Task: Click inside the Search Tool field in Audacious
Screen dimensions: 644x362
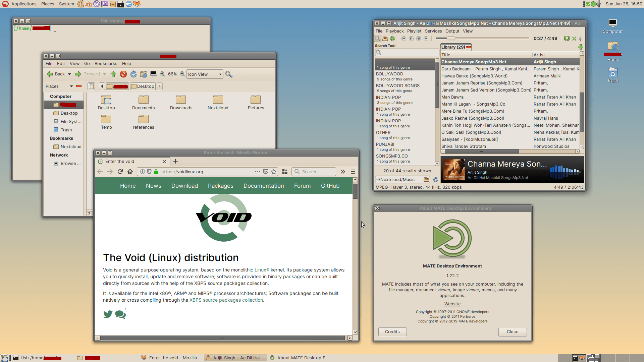Action: point(407,52)
